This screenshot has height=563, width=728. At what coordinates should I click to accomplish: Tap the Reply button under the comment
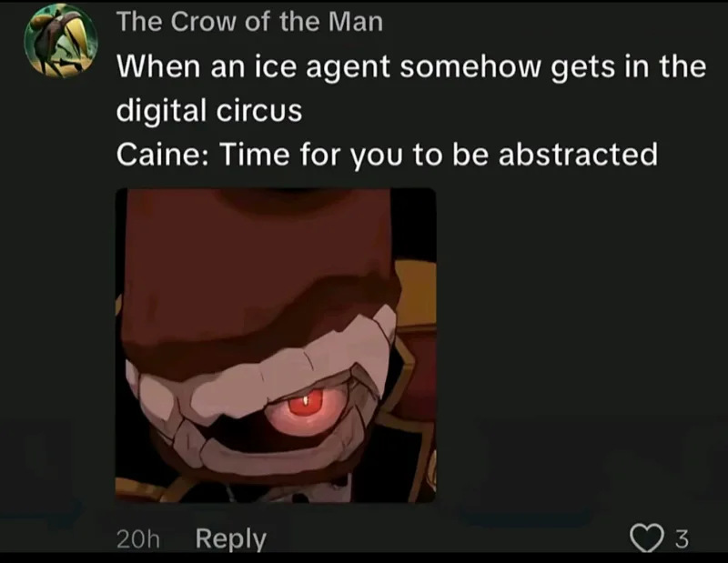point(231,538)
